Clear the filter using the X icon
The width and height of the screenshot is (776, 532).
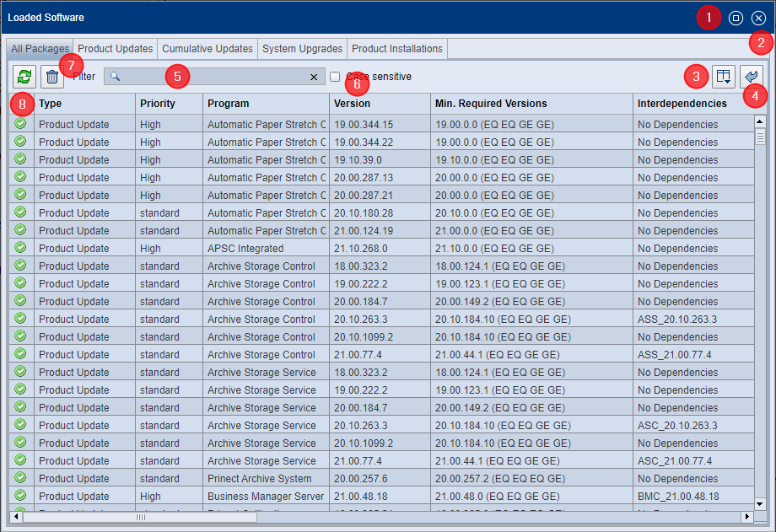[x=313, y=77]
